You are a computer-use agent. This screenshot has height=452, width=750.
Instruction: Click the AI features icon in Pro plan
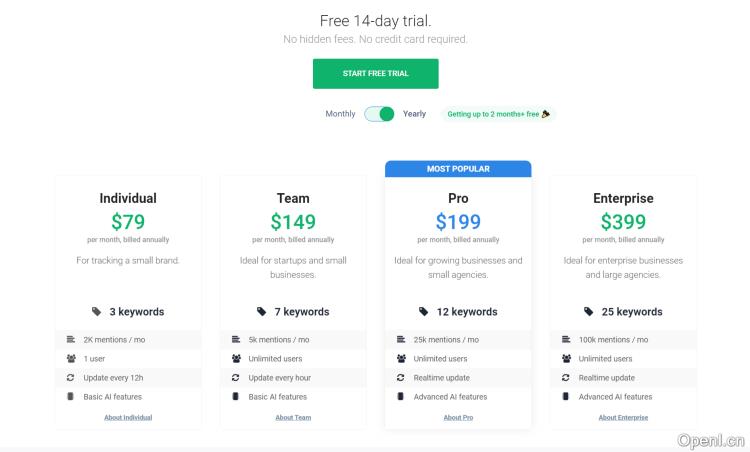(401, 397)
